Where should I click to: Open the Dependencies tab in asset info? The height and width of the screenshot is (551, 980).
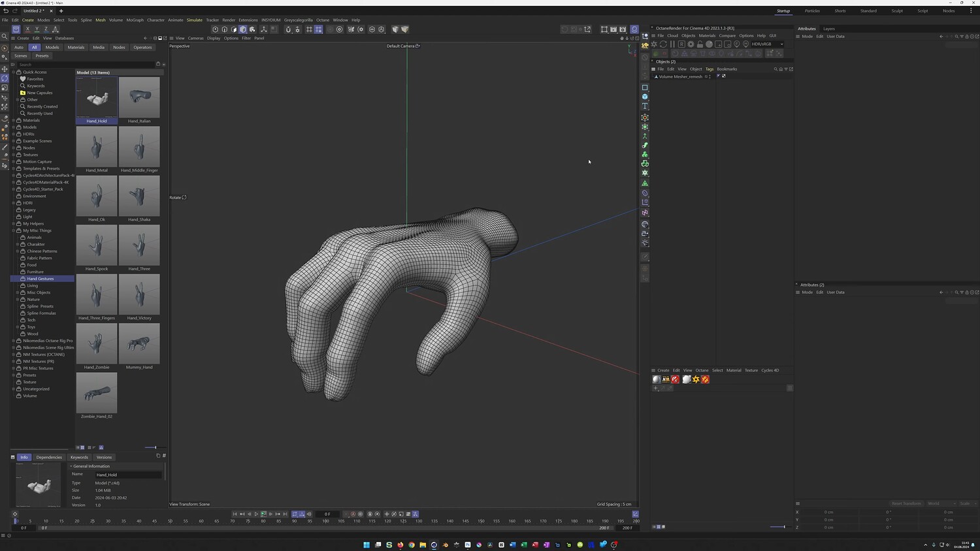pyautogui.click(x=49, y=457)
